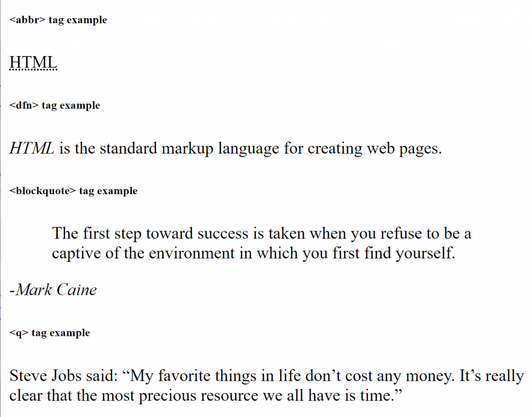The width and height of the screenshot is (532, 417).
Task: Click the word 'captive' in the blockquote
Action: click(x=76, y=253)
